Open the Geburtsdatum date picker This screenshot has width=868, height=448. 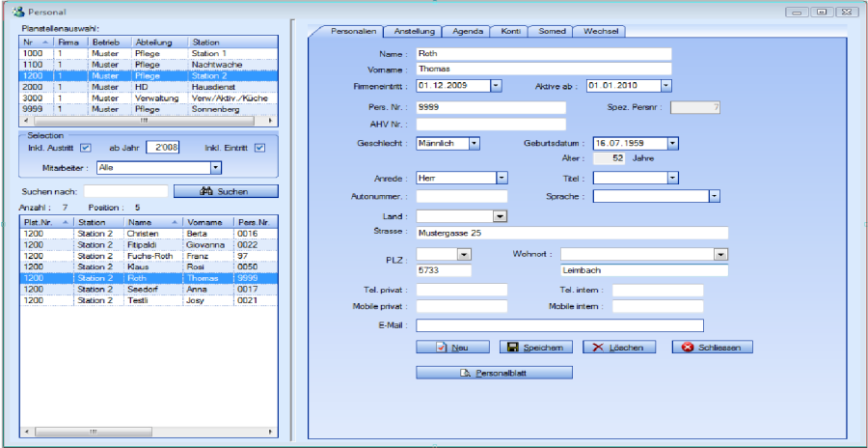(x=672, y=144)
